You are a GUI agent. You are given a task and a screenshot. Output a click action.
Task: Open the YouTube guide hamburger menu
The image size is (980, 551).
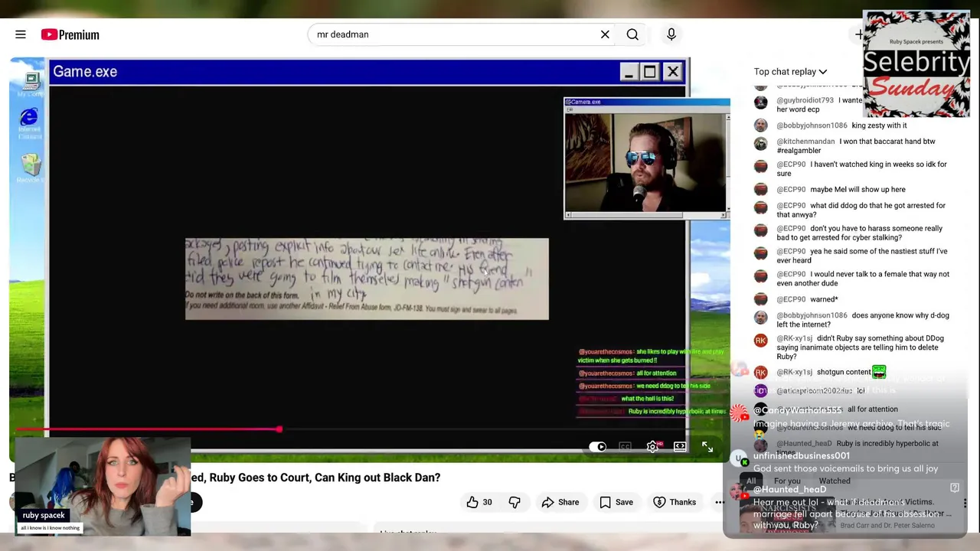coord(21,34)
